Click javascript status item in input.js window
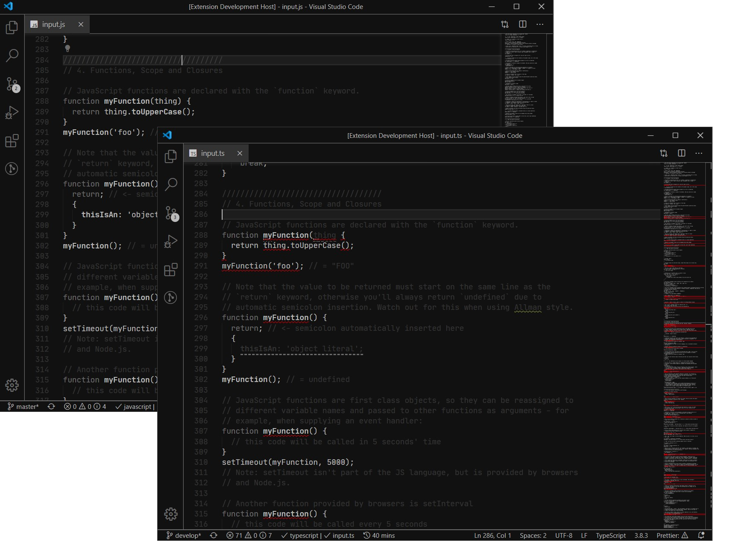 (135, 406)
